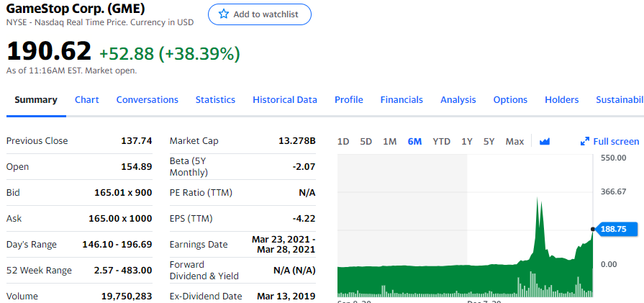Viewport: 644px width, 303px height.
Task: Switch to the Chart tab
Action: coord(86,100)
